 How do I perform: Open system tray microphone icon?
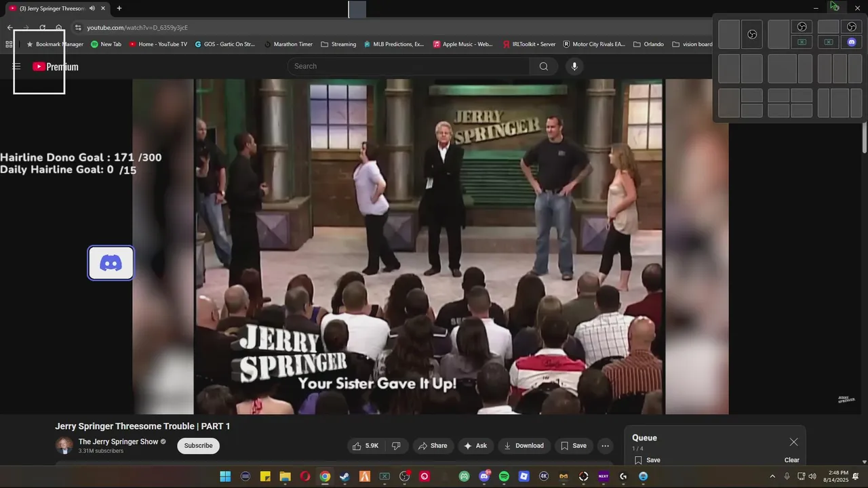(x=787, y=476)
